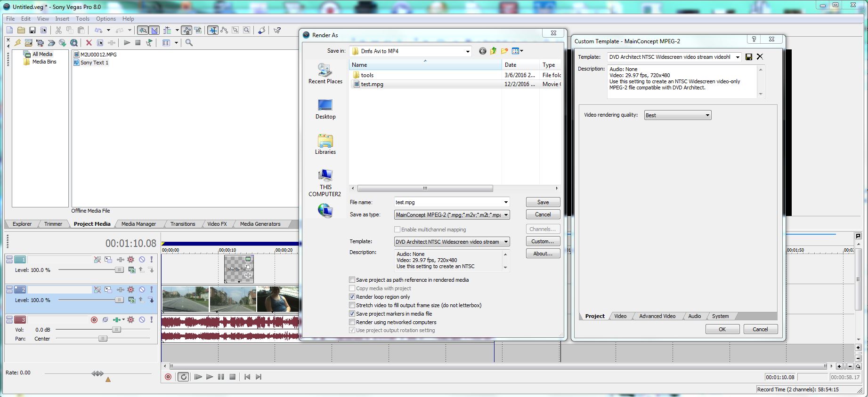Click the New project icon
Image resolution: width=868 pixels, height=397 pixels.
(x=10, y=30)
